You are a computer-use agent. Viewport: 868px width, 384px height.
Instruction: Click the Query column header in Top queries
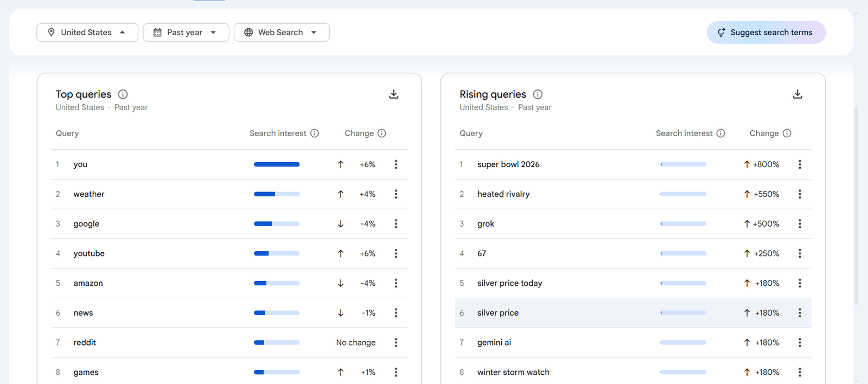coord(67,133)
